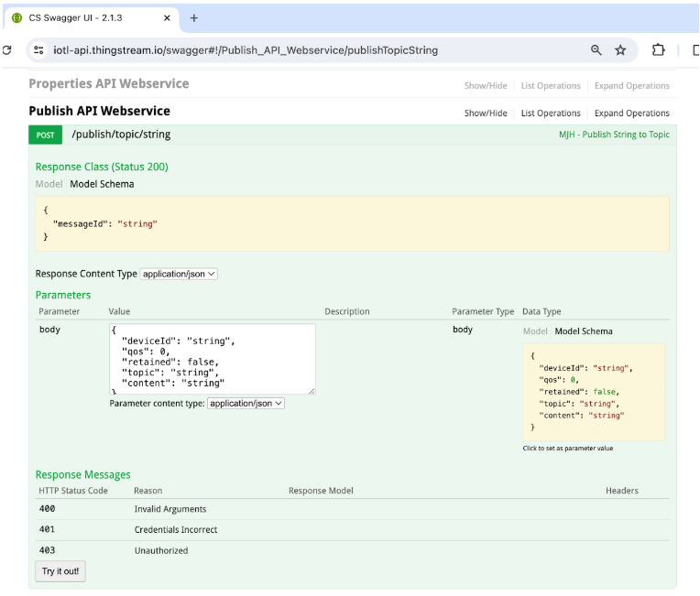Open the Properties API Webservice heading
The height and width of the screenshot is (596, 700).
pyautogui.click(x=108, y=84)
